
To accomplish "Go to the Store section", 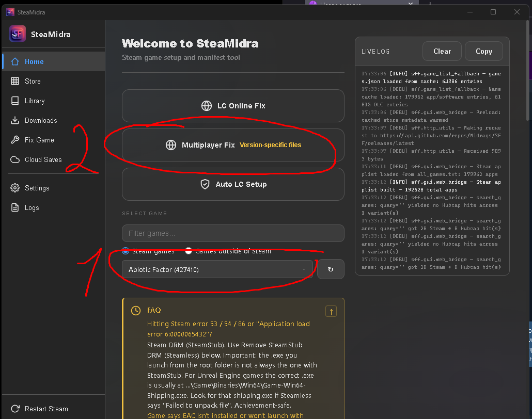I will coord(53,81).
